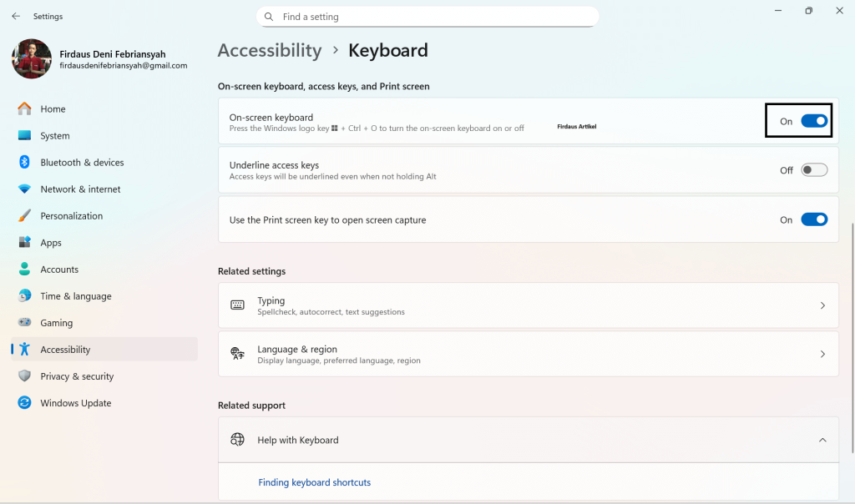Click the back arrow icon
The image size is (855, 504).
click(16, 16)
